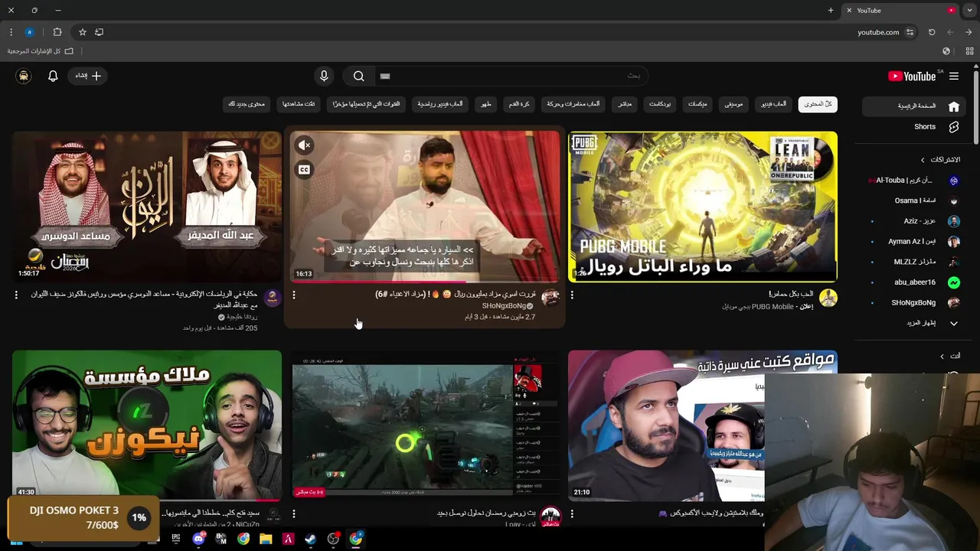
Task: Click the search magnifier button
Action: [x=358, y=76]
